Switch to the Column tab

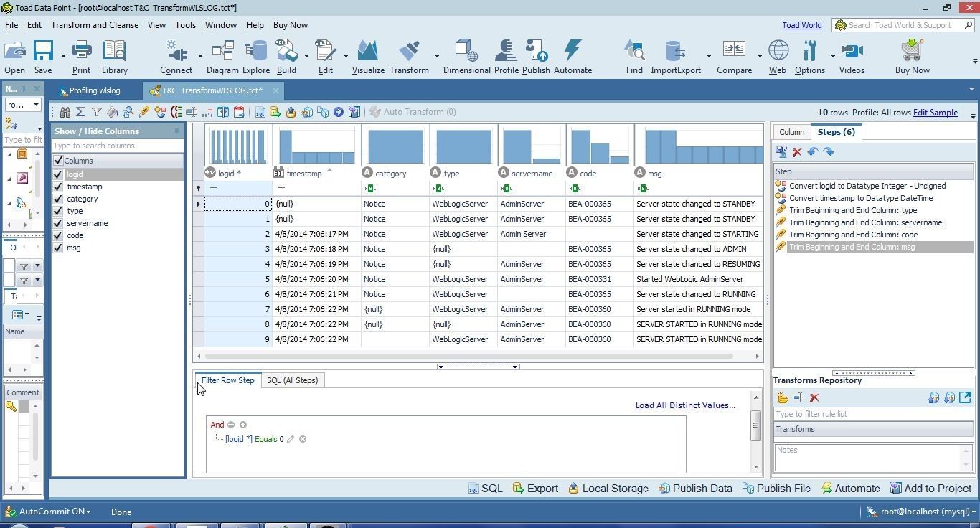point(791,132)
